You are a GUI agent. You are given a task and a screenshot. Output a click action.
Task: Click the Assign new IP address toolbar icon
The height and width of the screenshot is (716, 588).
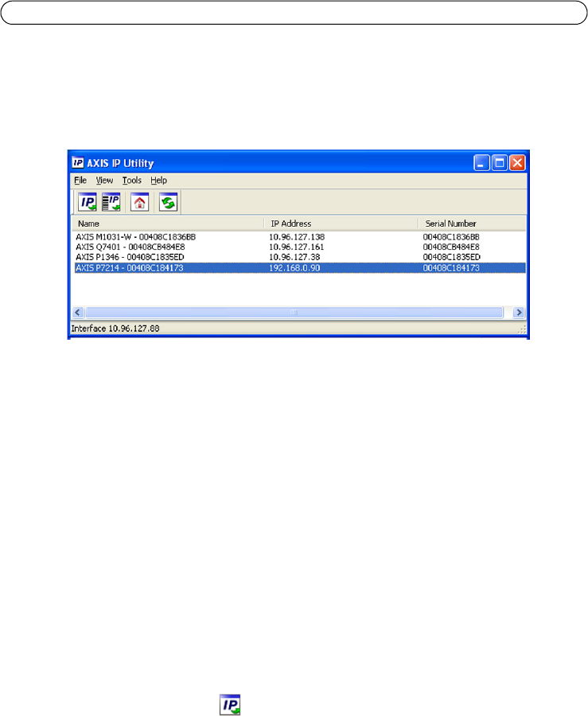click(87, 202)
